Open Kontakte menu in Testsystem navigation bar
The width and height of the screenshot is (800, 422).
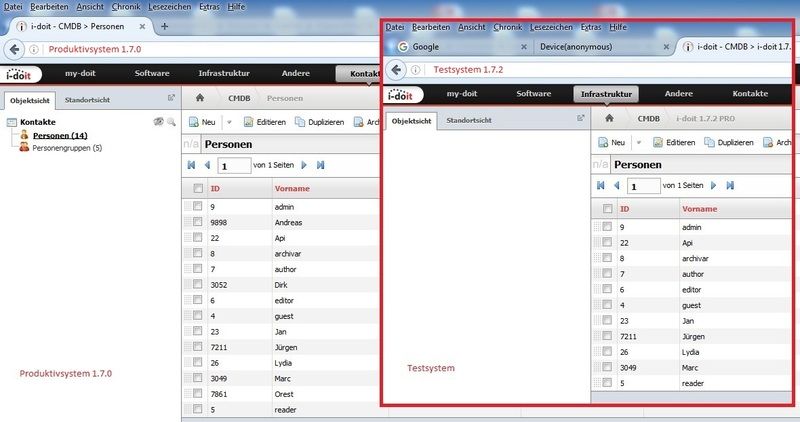click(750, 94)
